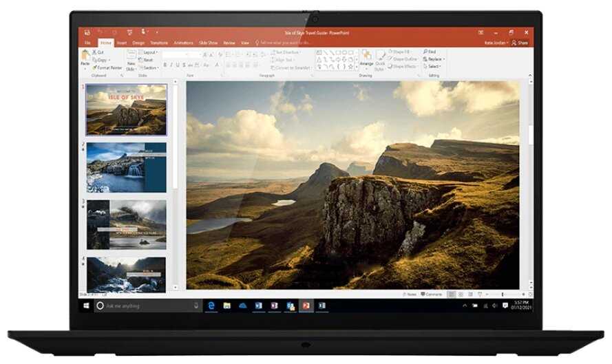Toggle Underline text formatting
The image size is (612, 364).
(177, 65)
